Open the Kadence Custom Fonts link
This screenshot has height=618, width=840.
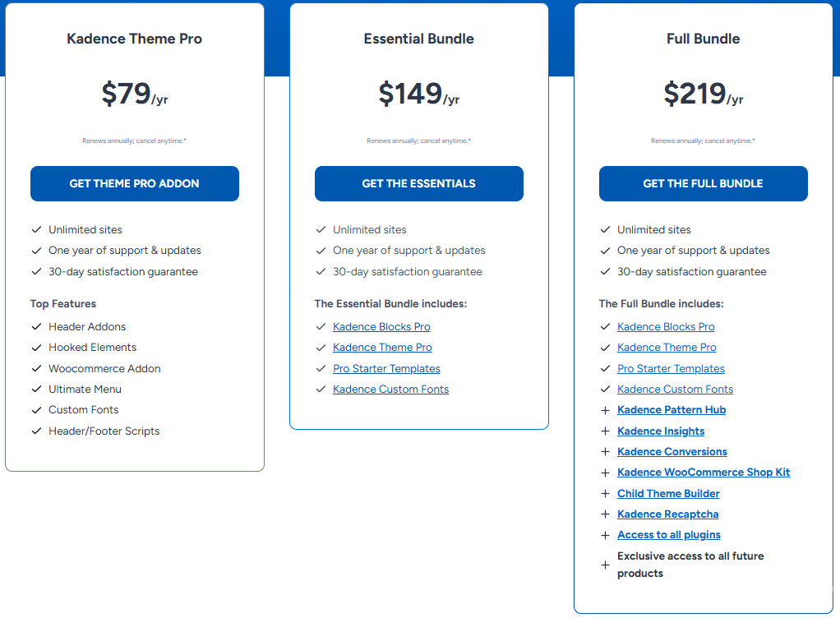(390, 389)
